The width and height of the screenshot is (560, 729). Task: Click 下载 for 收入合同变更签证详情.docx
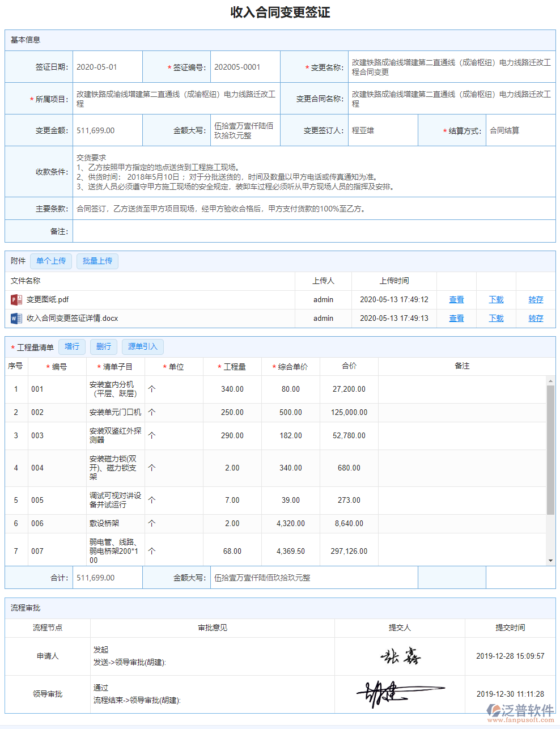pos(495,318)
